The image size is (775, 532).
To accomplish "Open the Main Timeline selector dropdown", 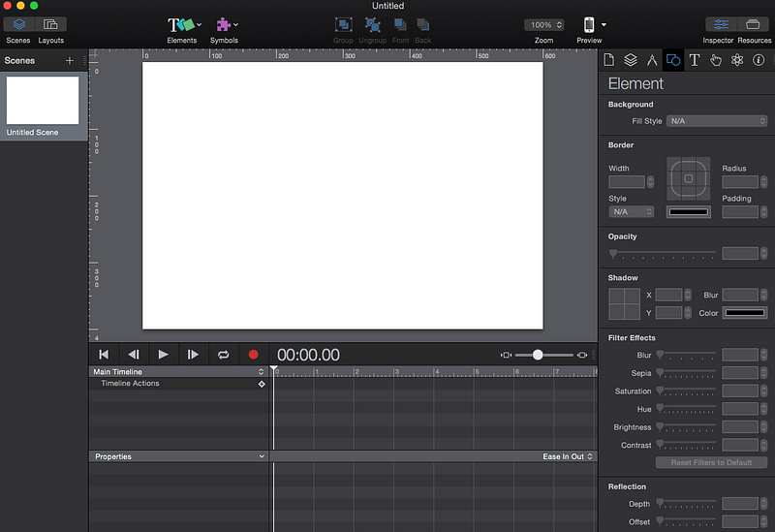I will (179, 372).
